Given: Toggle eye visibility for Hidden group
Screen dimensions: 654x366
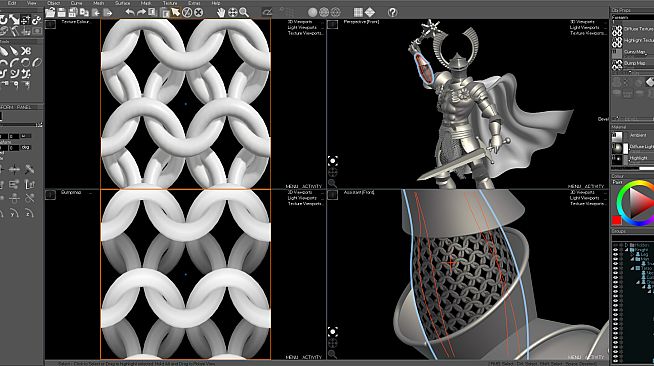Looking at the screenshot, I should 615,245.
